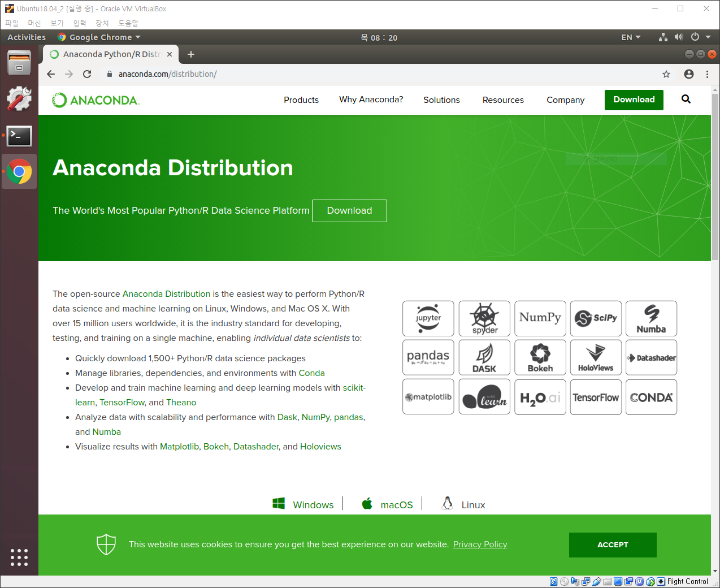Open Files manager from the Ubuntu dock
The height and width of the screenshot is (588, 720).
19,62
